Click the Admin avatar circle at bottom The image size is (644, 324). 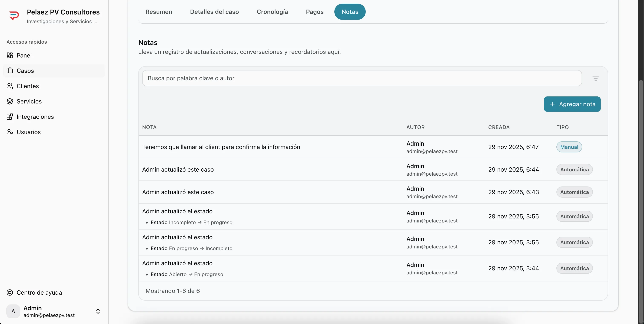(13, 311)
